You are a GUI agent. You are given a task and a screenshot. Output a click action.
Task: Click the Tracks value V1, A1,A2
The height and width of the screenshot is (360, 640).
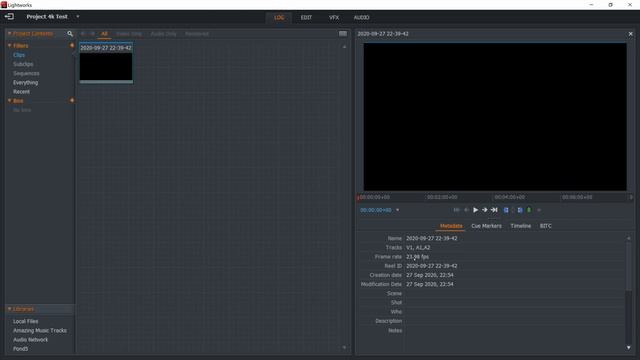click(418, 248)
